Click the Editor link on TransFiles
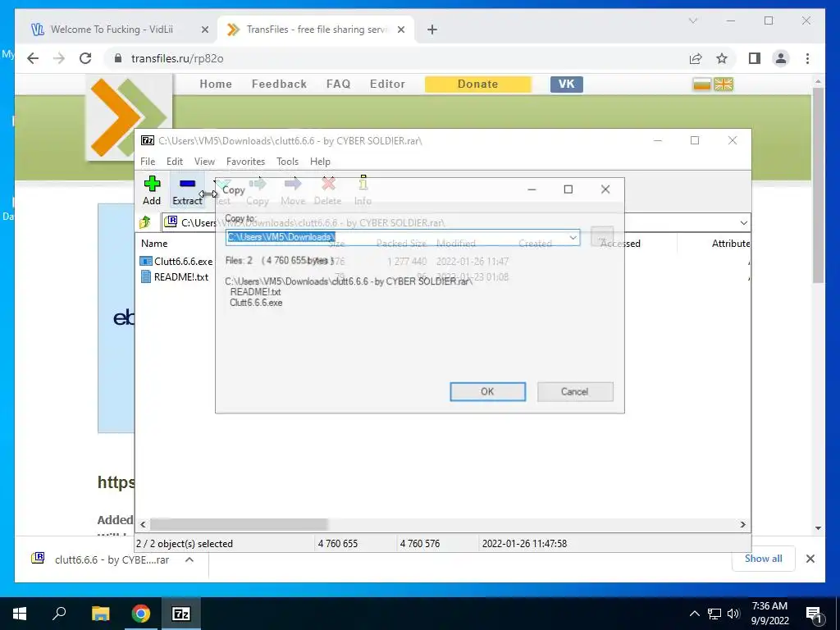840x630 pixels. tap(387, 84)
